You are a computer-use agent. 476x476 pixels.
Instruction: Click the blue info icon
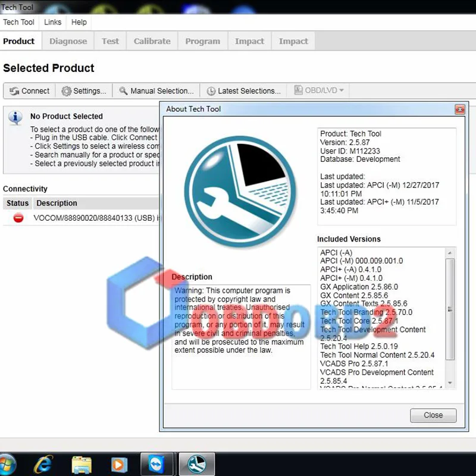[x=15, y=117]
